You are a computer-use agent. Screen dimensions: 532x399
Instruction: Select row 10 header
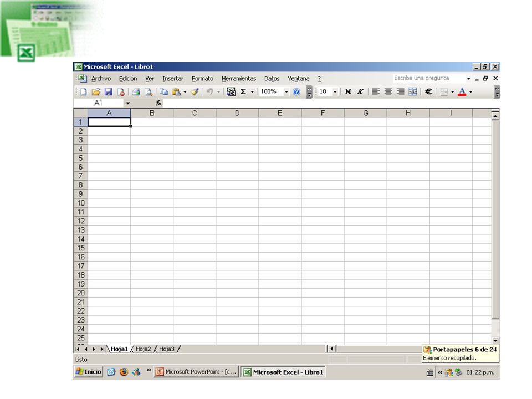coord(81,203)
